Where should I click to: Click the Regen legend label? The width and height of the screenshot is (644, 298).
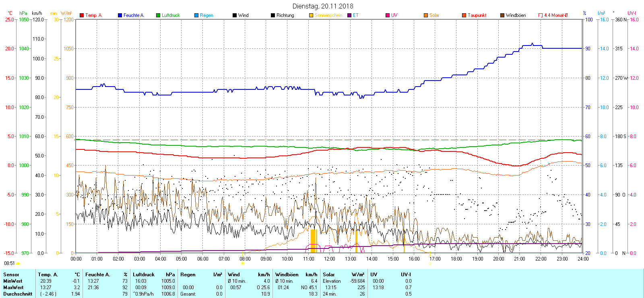(206, 15)
